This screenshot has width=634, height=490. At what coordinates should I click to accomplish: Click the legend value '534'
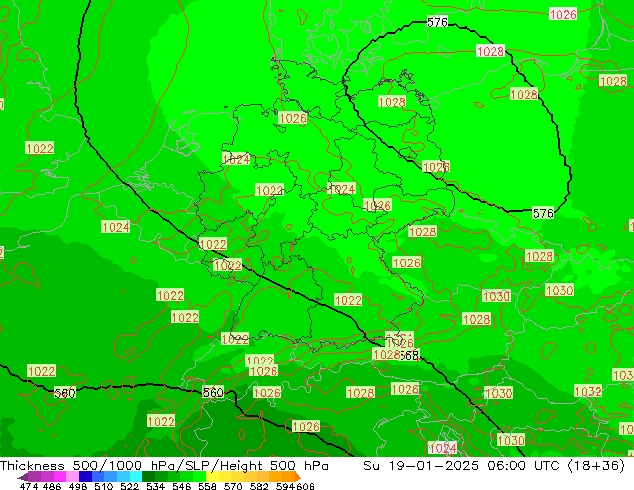(155, 486)
